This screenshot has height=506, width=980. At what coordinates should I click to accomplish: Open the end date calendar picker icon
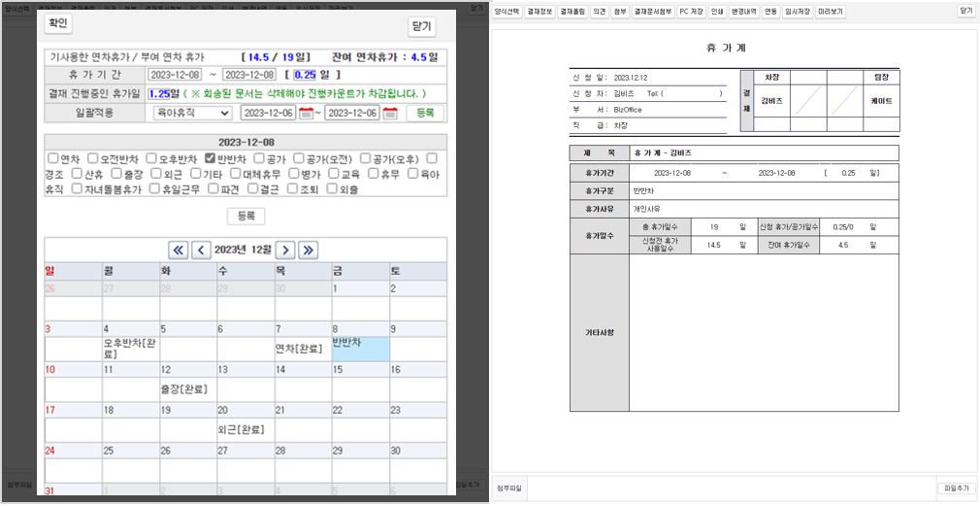point(390,114)
